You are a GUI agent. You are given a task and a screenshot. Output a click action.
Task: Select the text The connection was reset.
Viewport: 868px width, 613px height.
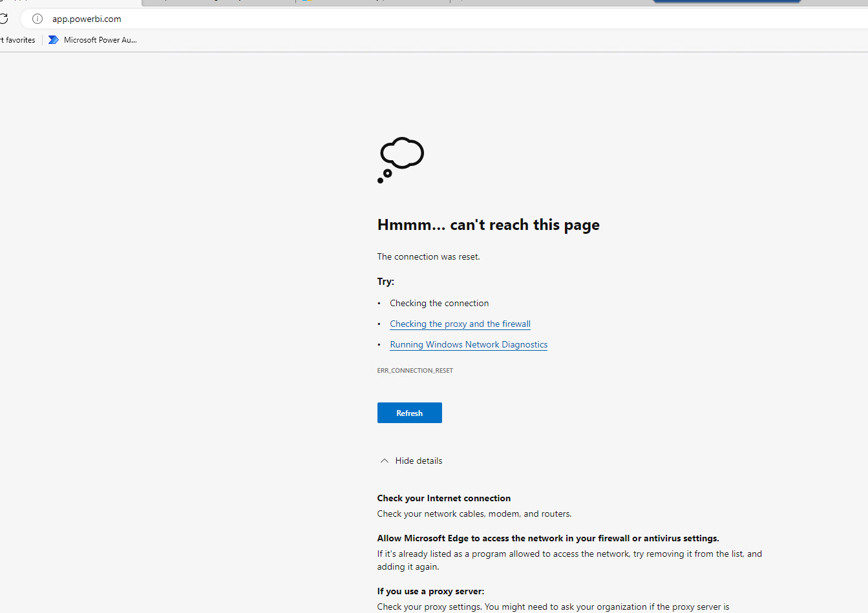tap(429, 256)
